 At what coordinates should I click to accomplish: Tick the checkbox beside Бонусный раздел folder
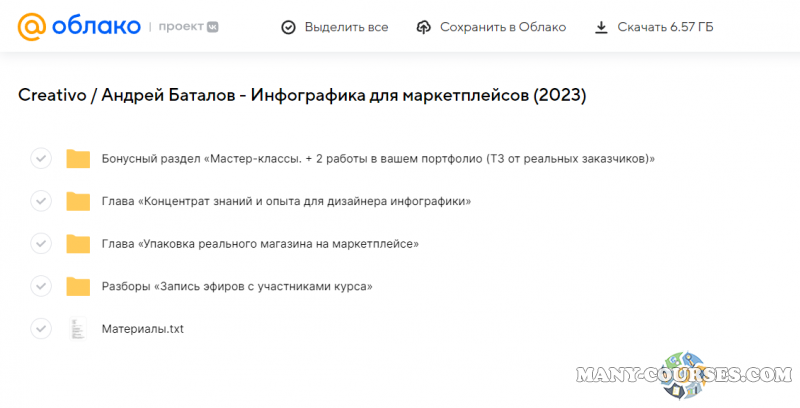41,158
